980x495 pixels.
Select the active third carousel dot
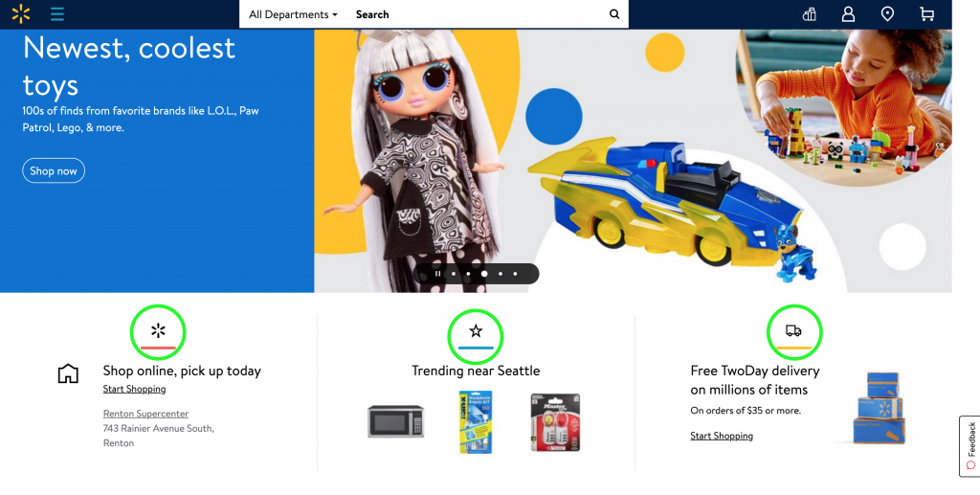(x=484, y=274)
